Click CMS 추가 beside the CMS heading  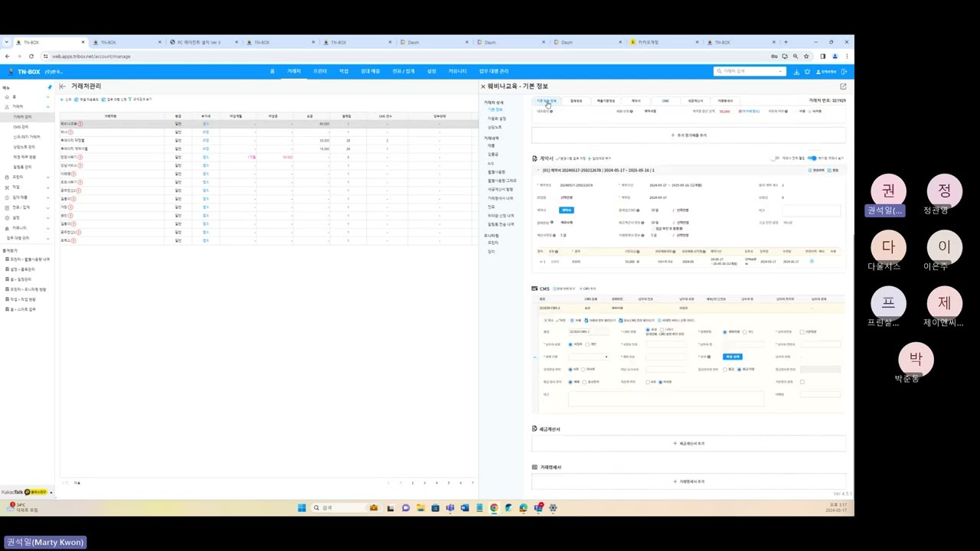coord(588,289)
